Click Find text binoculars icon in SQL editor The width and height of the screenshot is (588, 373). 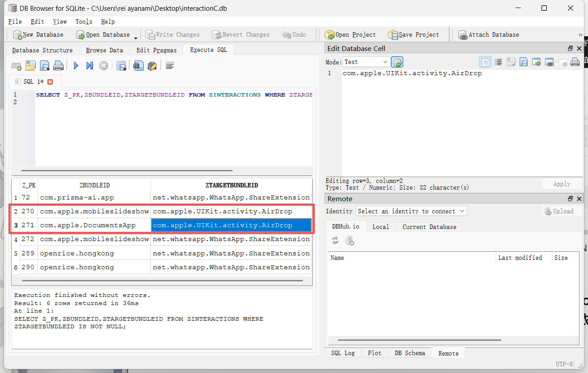[138, 66]
